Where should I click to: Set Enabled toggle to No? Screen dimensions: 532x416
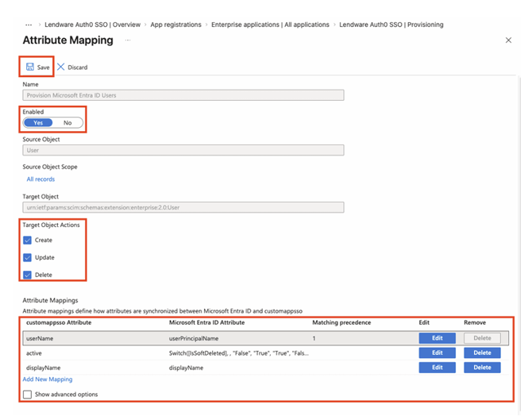pyautogui.click(x=67, y=123)
